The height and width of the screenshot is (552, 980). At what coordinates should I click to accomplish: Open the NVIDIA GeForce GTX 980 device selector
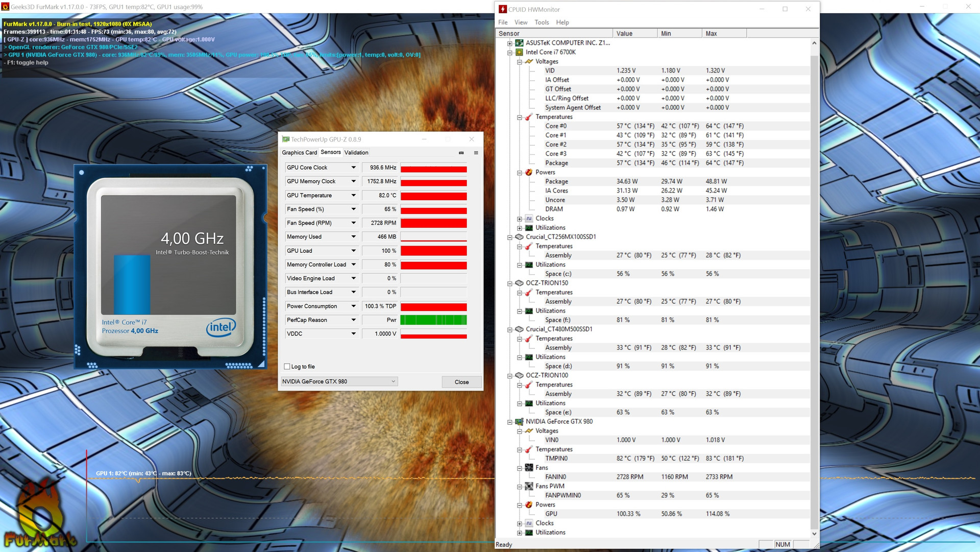(x=339, y=381)
